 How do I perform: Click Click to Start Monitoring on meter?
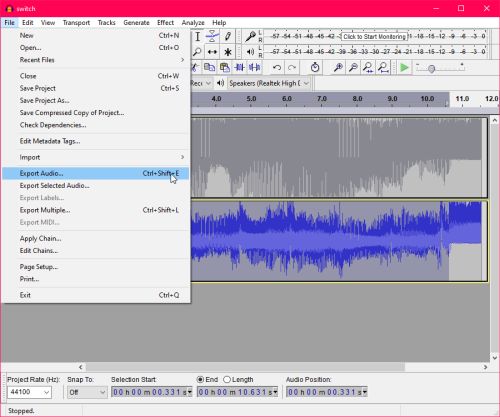[375, 36]
